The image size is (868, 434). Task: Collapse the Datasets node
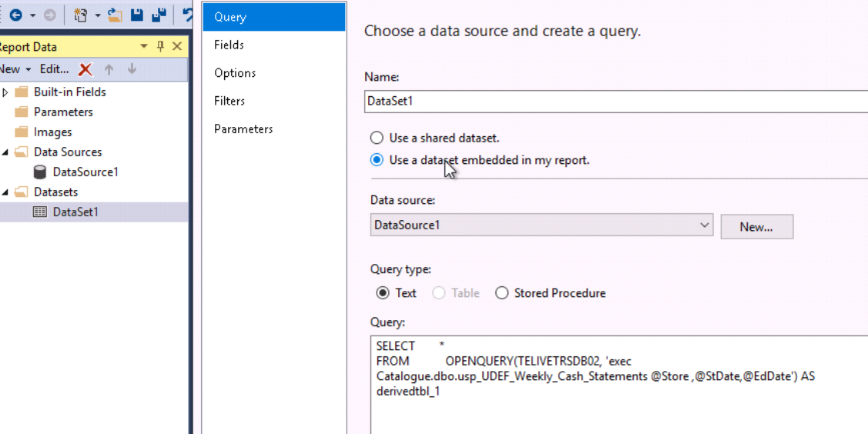point(5,192)
